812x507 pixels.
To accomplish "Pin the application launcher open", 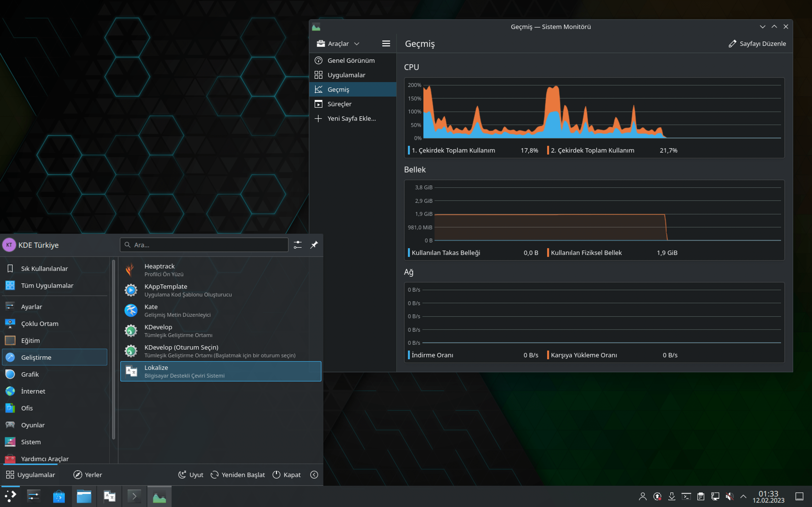I will pos(314,245).
